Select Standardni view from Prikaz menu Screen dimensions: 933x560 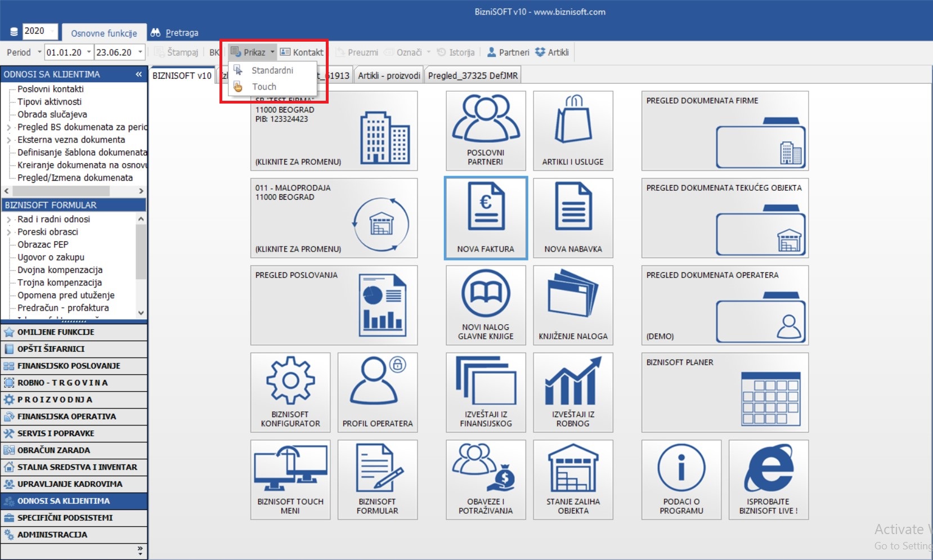click(273, 70)
